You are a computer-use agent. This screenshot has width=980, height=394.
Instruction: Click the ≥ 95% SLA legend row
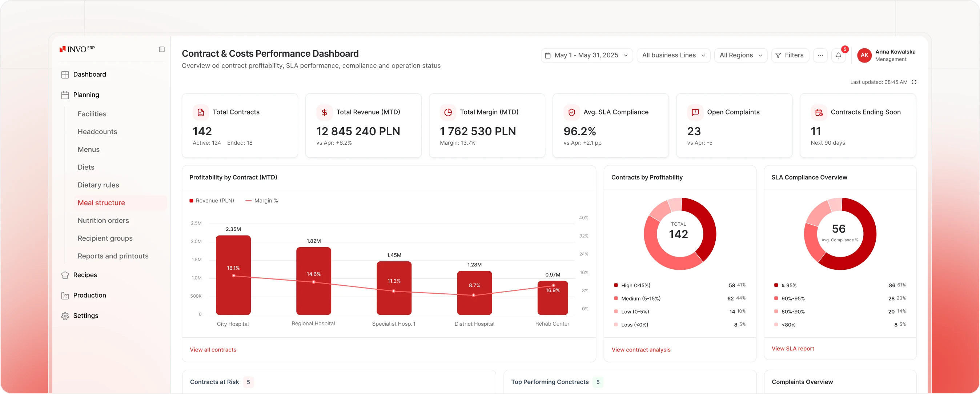pos(840,285)
